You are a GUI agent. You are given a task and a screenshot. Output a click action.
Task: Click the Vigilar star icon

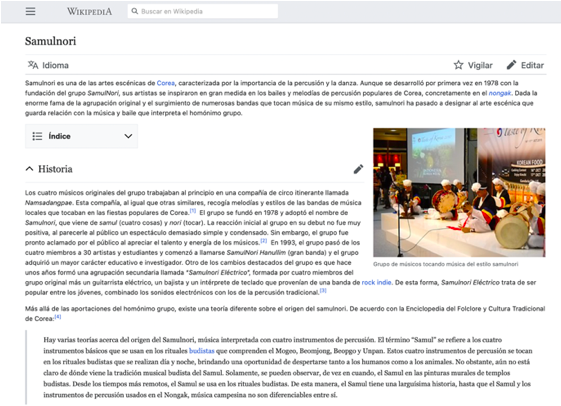[458, 65]
